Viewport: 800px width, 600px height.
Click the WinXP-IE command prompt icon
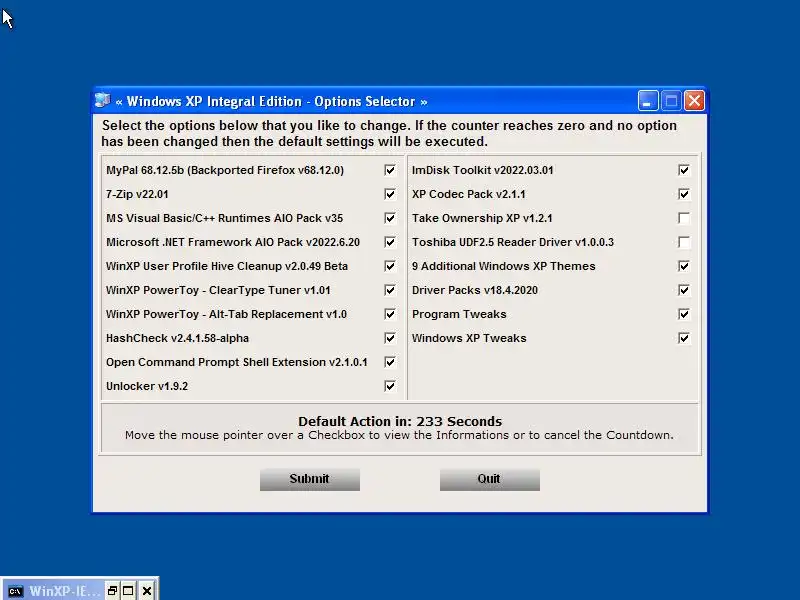coord(16,591)
